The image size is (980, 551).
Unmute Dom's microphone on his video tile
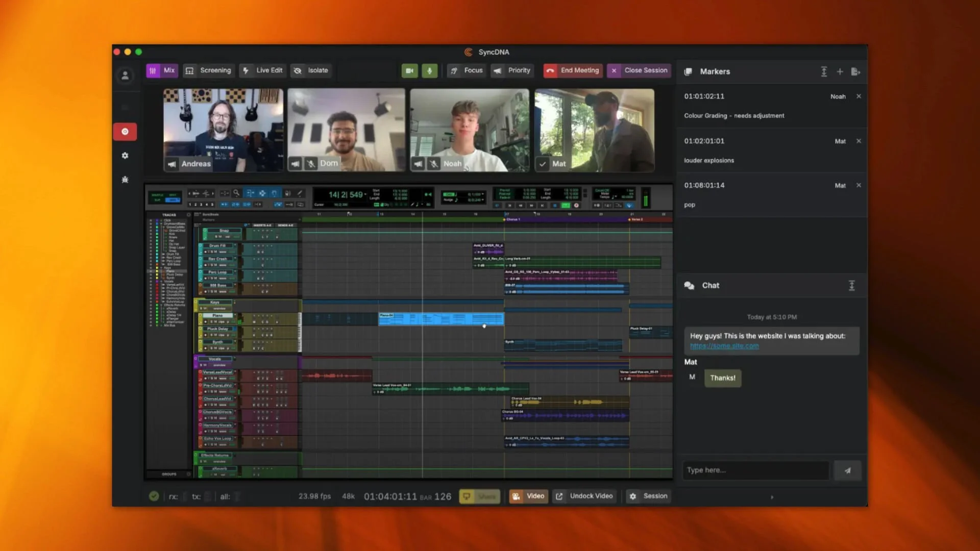311,164
